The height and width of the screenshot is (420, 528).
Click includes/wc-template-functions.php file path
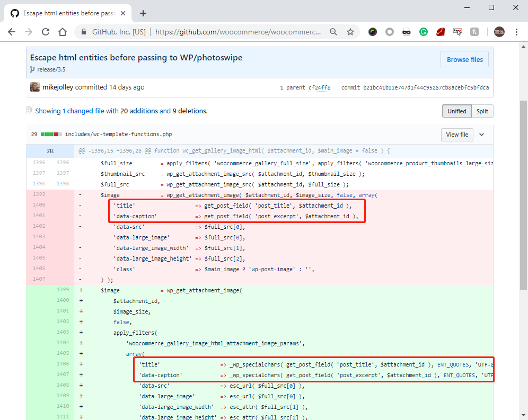[x=119, y=134]
